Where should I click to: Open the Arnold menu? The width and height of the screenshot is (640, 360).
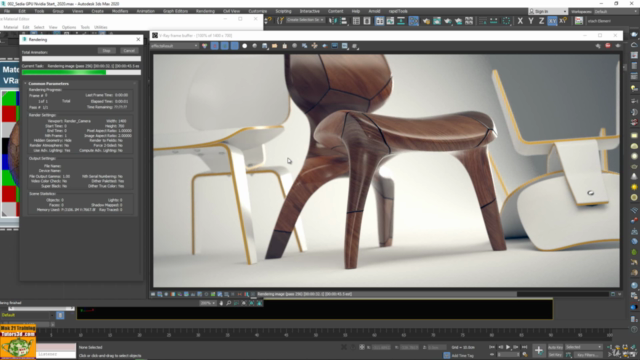pyautogui.click(x=374, y=11)
